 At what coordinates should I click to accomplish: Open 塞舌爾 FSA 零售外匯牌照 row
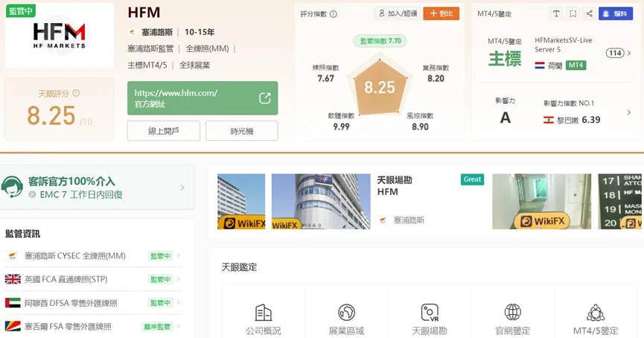coord(93,327)
